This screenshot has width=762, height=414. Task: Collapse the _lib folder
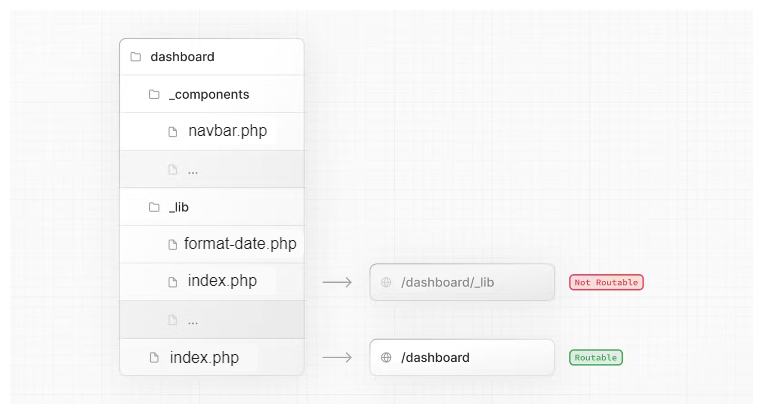click(179, 207)
